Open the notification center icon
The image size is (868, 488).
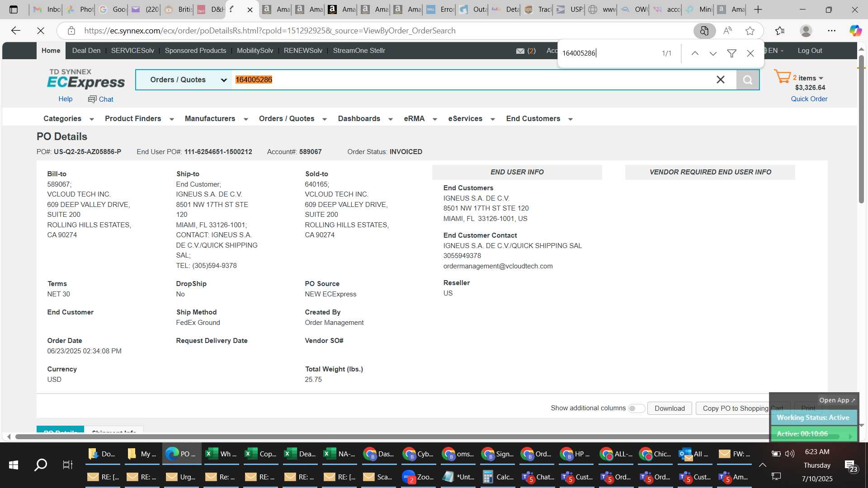tap(850, 466)
